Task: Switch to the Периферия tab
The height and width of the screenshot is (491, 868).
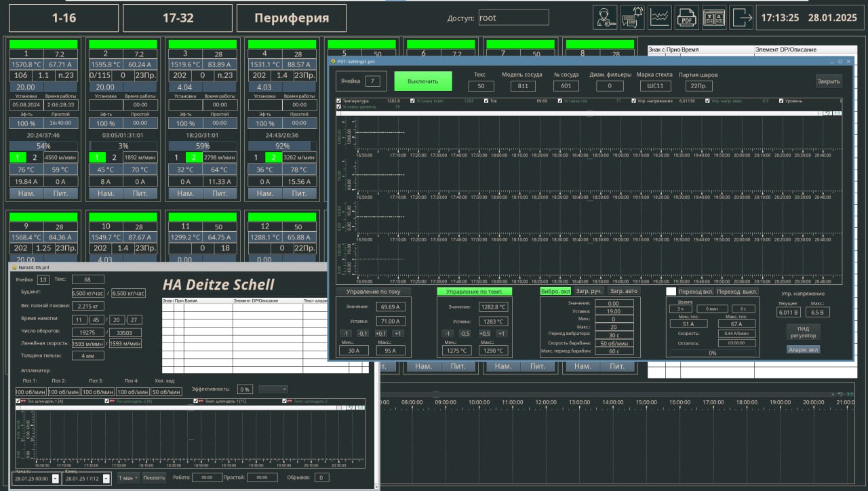Action: click(292, 18)
